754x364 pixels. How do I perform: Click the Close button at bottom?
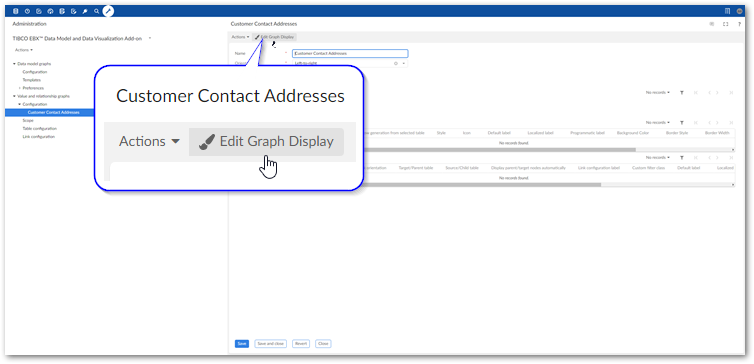pyautogui.click(x=323, y=344)
